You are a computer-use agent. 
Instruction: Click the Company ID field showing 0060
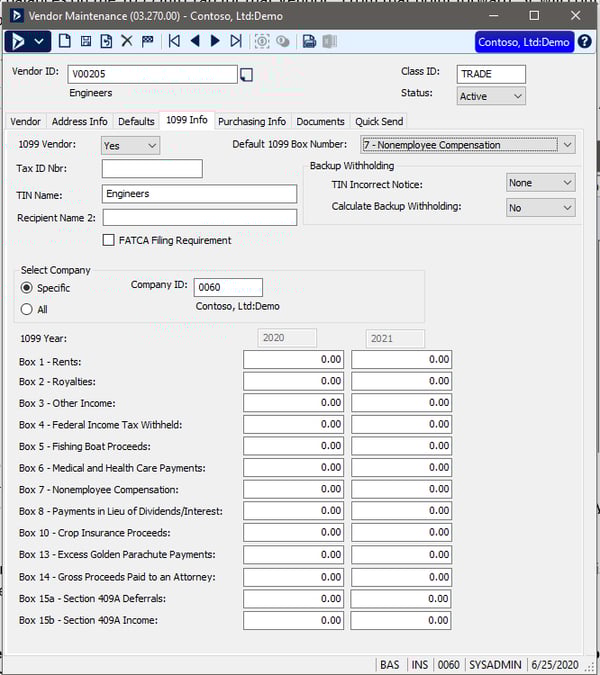tap(228, 287)
